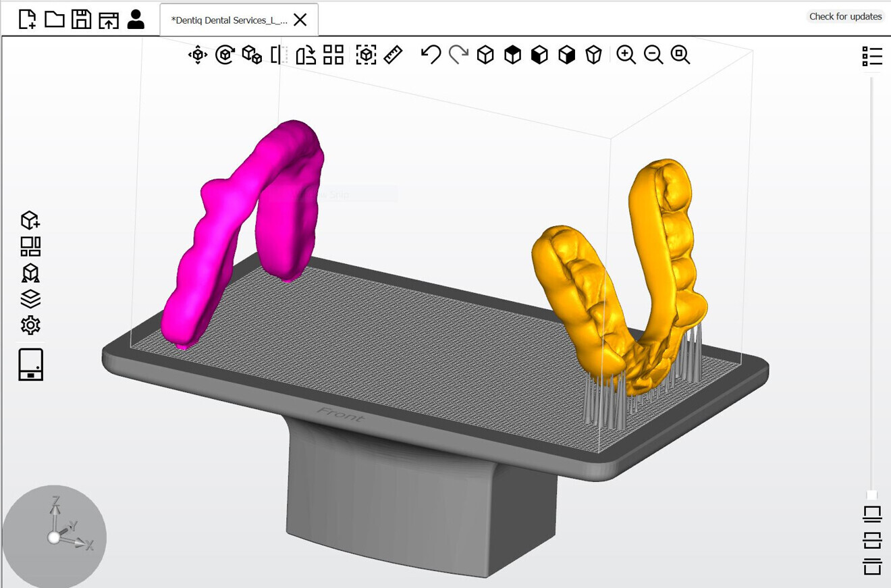Switch to fifth cube view preset
The image size is (891, 588).
(x=593, y=55)
